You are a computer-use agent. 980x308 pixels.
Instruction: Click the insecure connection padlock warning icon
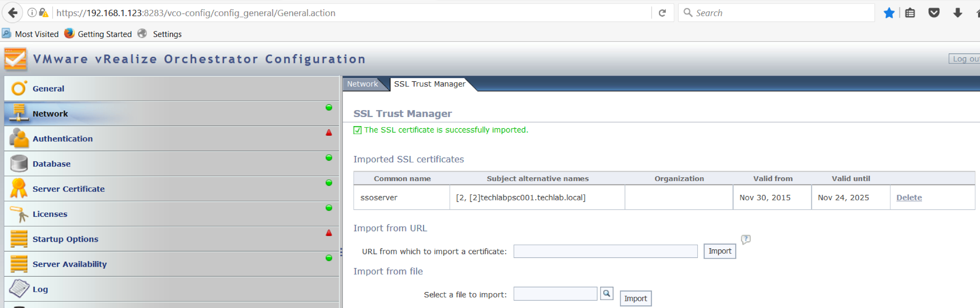tap(43, 13)
